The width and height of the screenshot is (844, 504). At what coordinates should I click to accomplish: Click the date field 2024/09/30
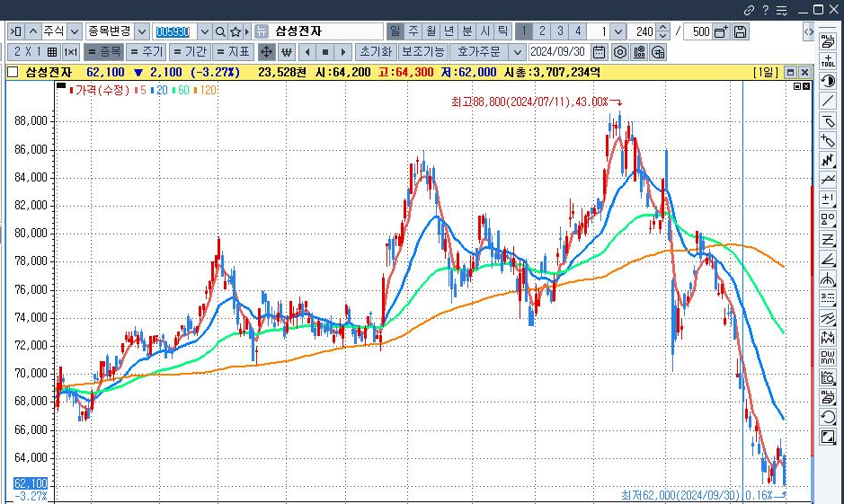559,52
